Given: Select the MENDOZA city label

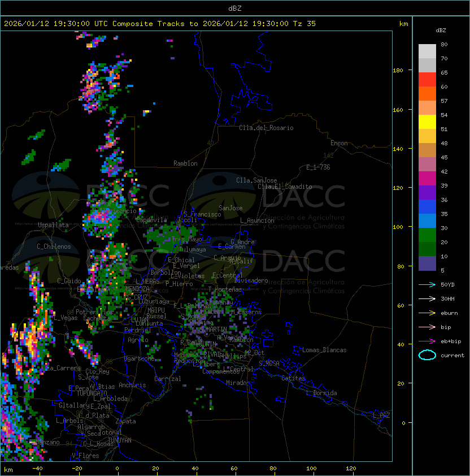Looking at the screenshot, I should 137,288.
